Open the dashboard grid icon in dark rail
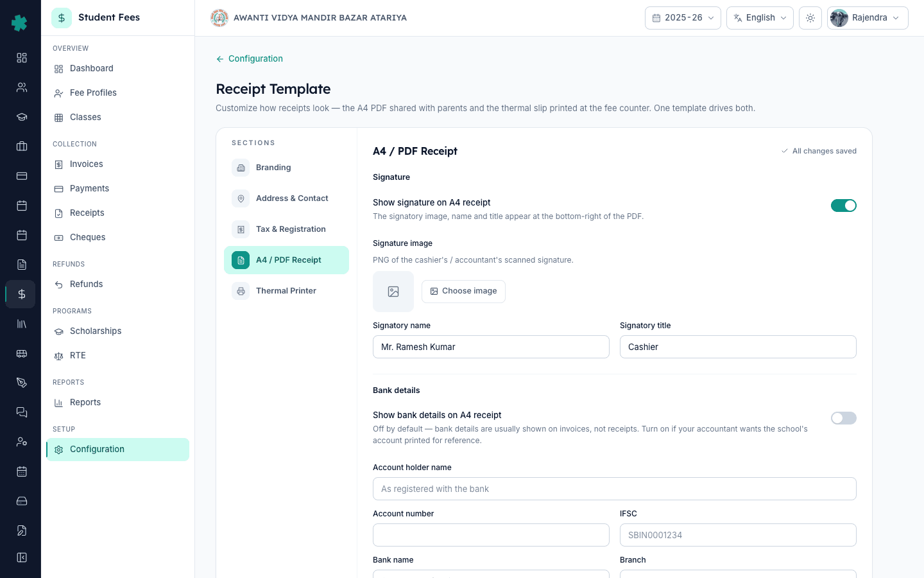This screenshot has height=578, width=924. [x=21, y=58]
